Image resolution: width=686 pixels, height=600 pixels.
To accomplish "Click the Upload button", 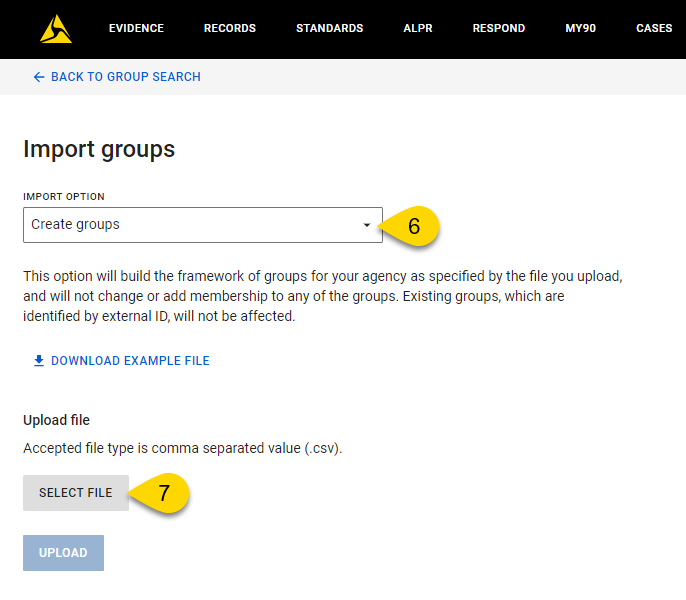I will (63, 553).
